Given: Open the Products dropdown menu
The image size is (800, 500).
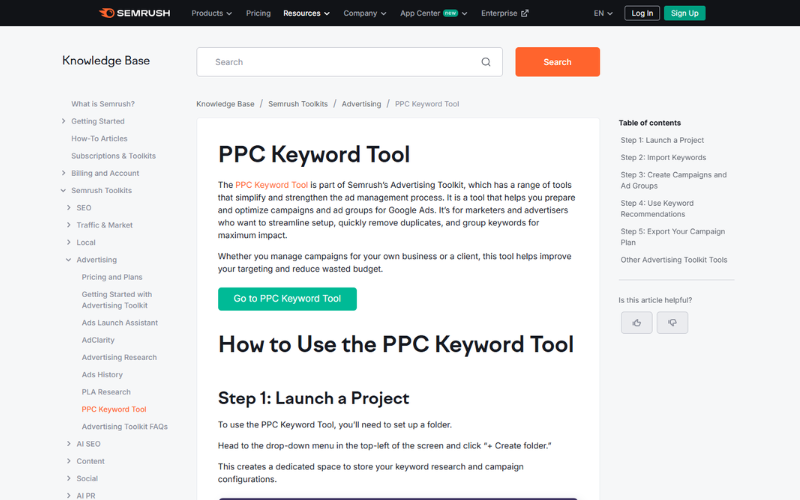Looking at the screenshot, I should click(211, 13).
